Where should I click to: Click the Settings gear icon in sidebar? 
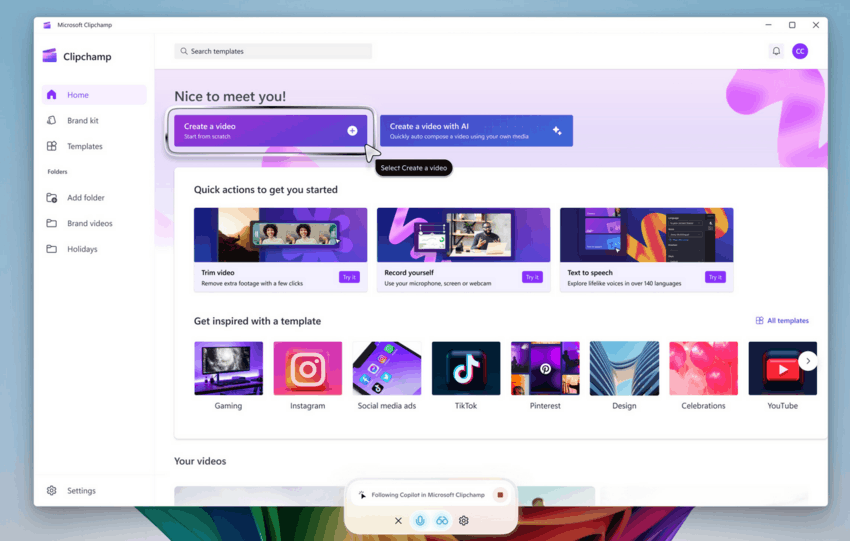point(51,491)
